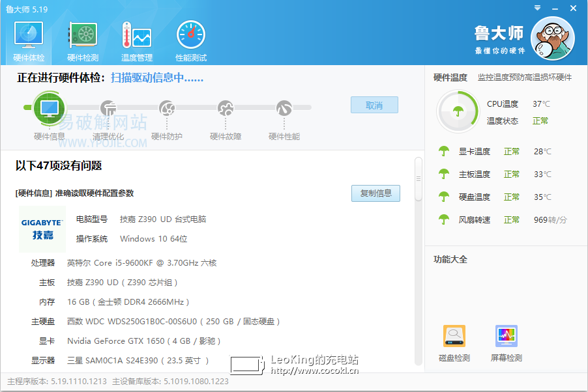The width and height of the screenshot is (588, 392).
Task: Open the 性能测试 tab
Action: pyautogui.click(x=191, y=41)
